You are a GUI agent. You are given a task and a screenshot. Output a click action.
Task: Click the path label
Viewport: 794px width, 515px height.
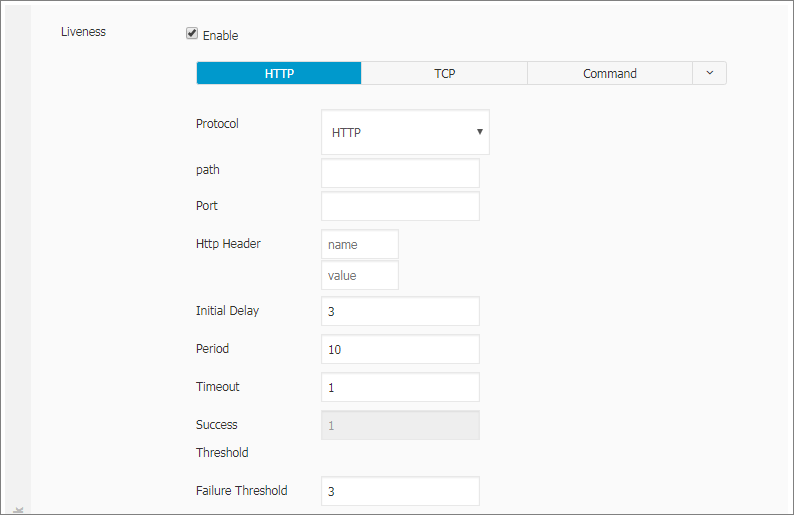(x=208, y=170)
